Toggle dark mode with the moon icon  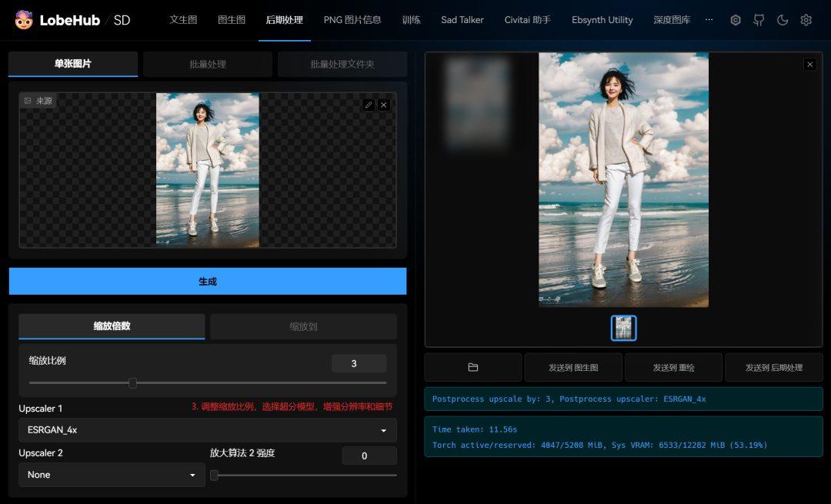781,20
